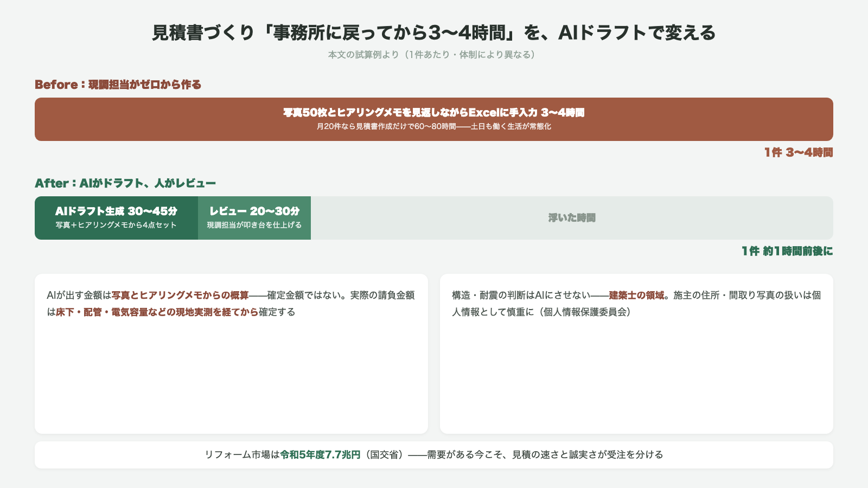Click highlighted text 建築士の領域
This screenshot has height=488, width=868.
click(636, 296)
